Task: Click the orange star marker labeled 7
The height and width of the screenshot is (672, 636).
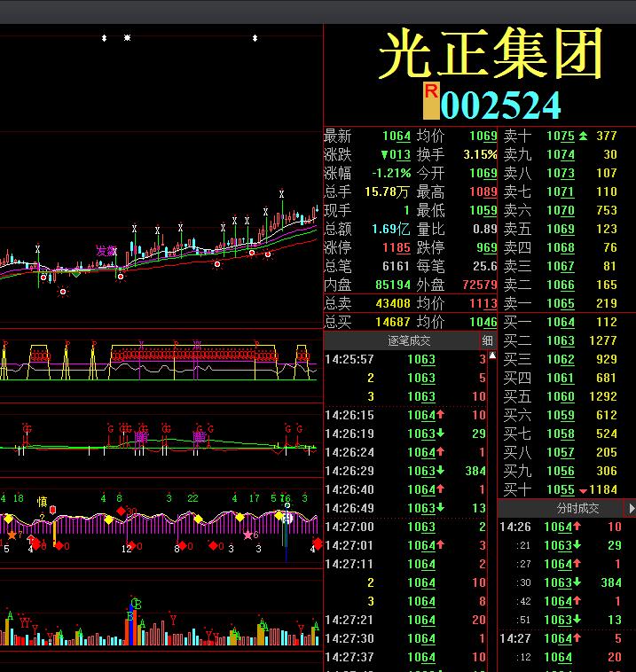Action: (12, 535)
